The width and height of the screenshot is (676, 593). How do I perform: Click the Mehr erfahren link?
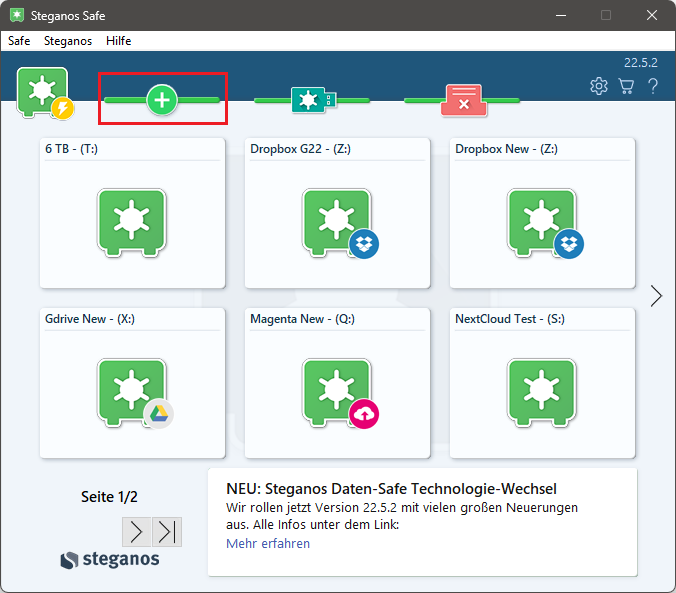268,544
